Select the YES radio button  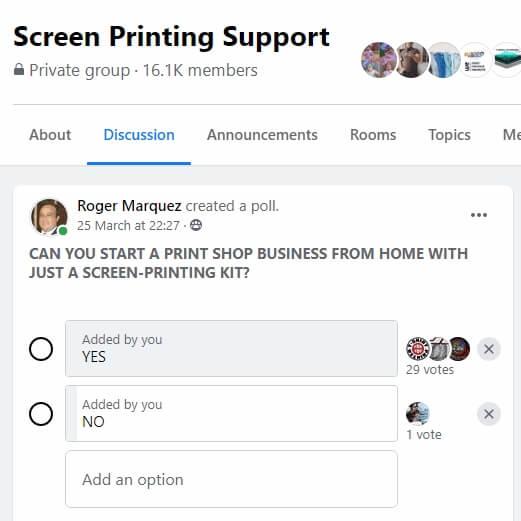[41, 349]
